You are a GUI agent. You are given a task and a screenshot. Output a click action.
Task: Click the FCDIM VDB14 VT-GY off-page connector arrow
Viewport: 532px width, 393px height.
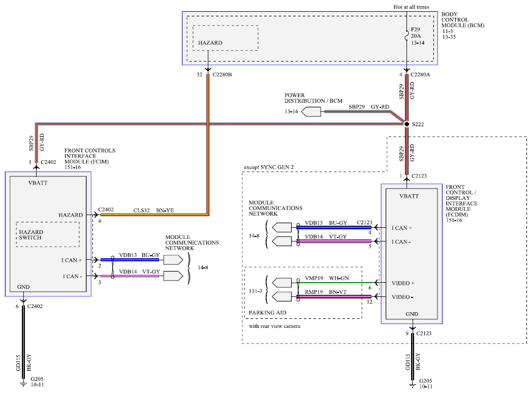click(x=282, y=241)
